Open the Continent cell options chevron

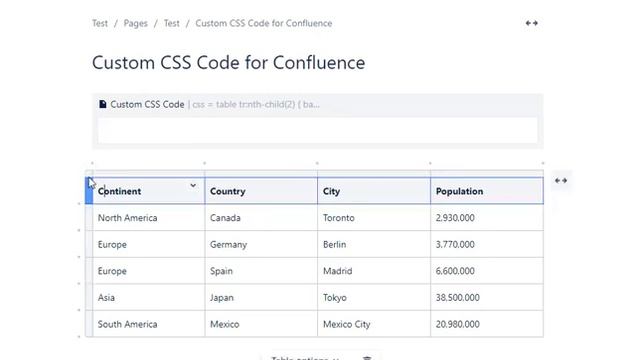click(x=193, y=186)
